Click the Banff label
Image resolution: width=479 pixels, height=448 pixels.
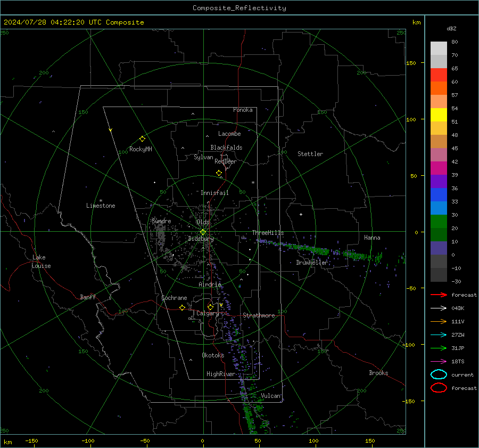[88, 297]
